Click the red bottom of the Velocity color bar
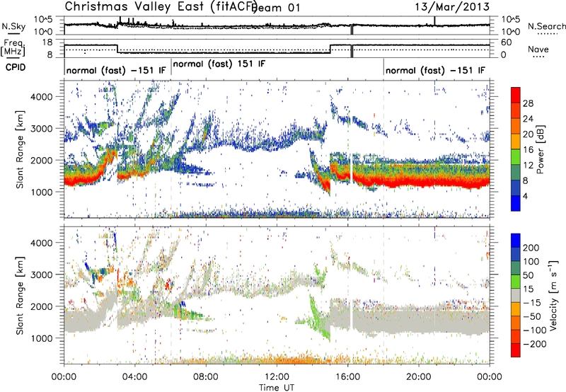566x392 pixels. (x=516, y=350)
